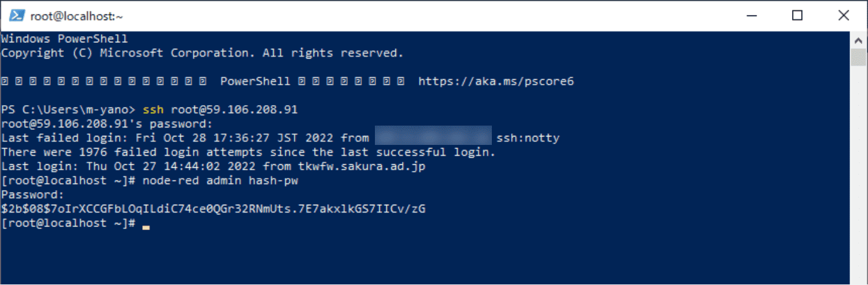The height and width of the screenshot is (285, 868).
Task: Click the scrollbar up arrow
Action: [857, 40]
